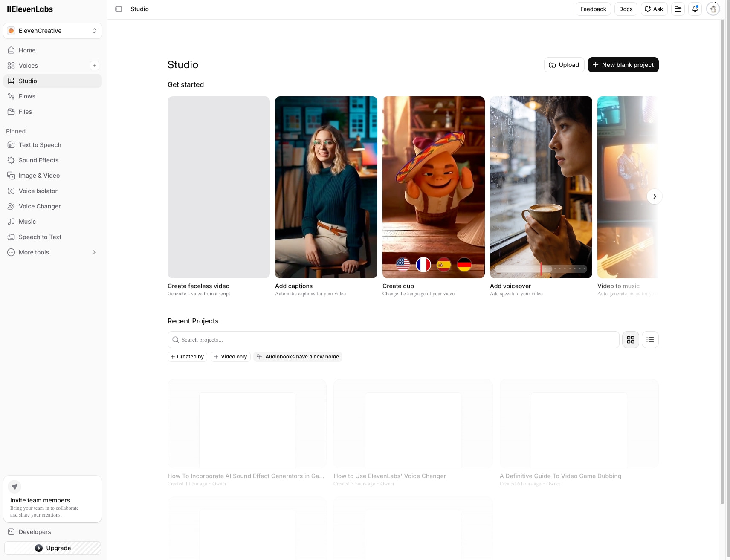Switch to grid view
The height and width of the screenshot is (560, 730).
click(x=631, y=340)
